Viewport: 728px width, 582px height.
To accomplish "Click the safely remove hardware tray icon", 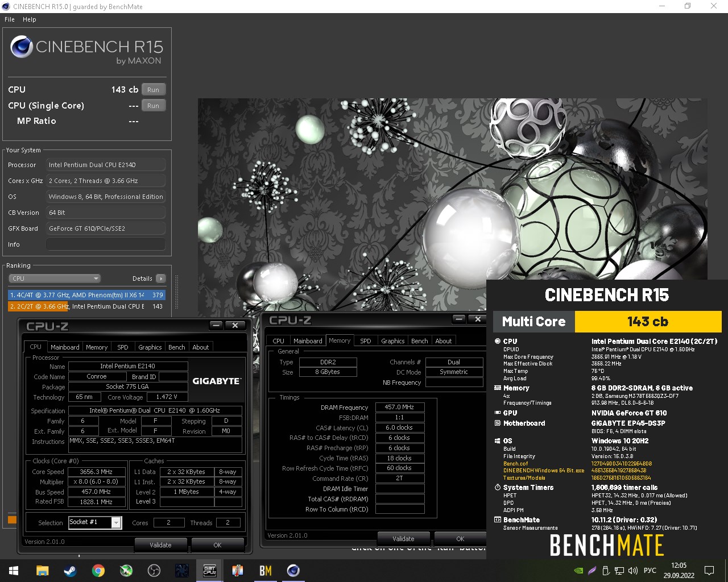I will click(x=606, y=571).
